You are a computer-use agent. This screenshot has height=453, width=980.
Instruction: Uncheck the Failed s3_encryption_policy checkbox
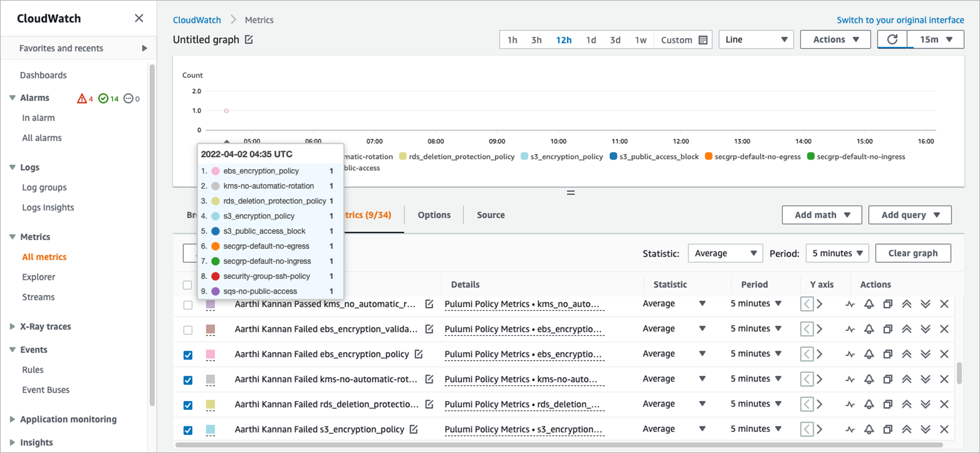click(x=188, y=430)
